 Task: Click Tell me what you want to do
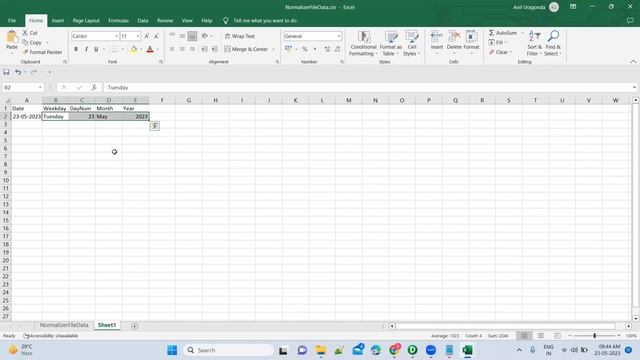(264, 20)
